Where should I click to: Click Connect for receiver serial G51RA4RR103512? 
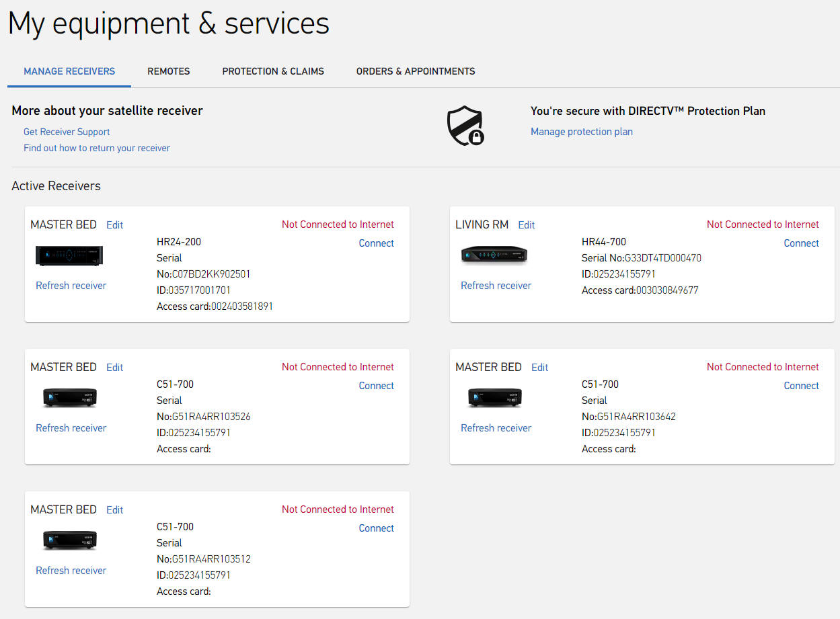(x=377, y=528)
